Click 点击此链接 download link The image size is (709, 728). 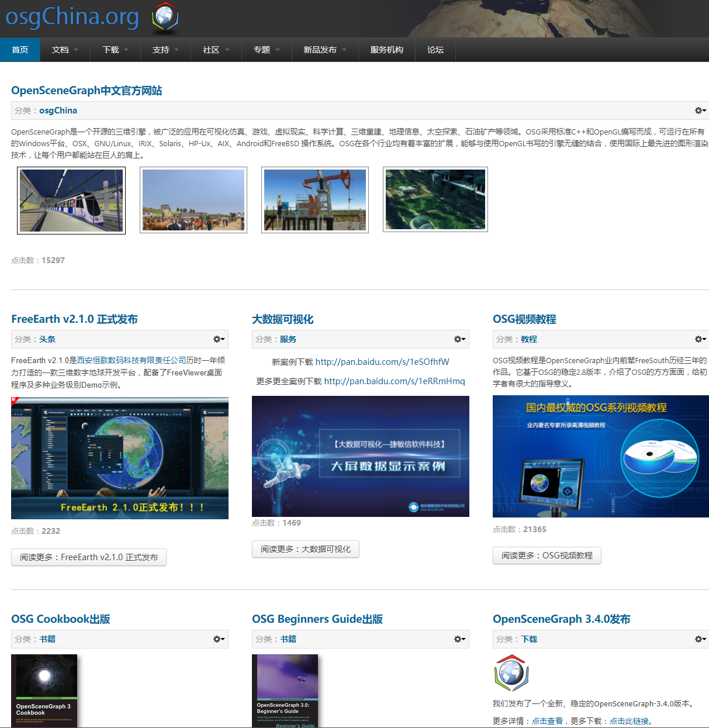click(x=630, y=721)
